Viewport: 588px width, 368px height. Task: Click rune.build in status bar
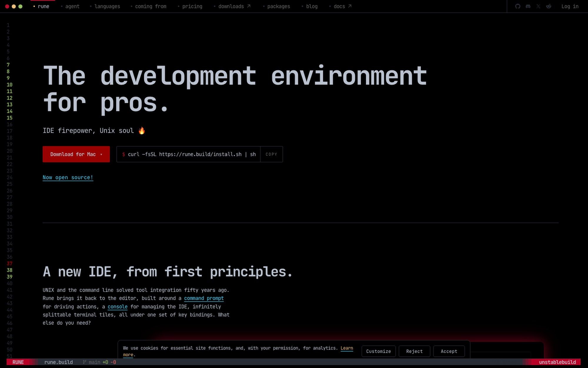[59, 362]
